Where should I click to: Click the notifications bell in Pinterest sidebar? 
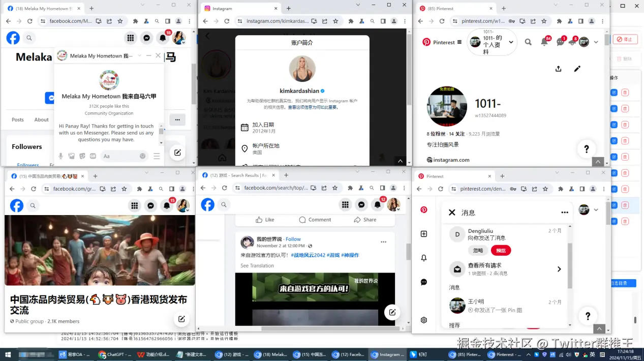[x=424, y=258]
